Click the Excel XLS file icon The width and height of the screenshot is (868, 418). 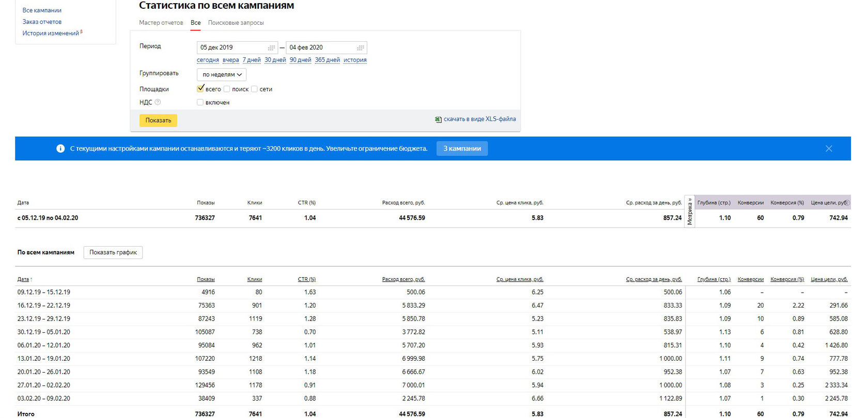438,119
